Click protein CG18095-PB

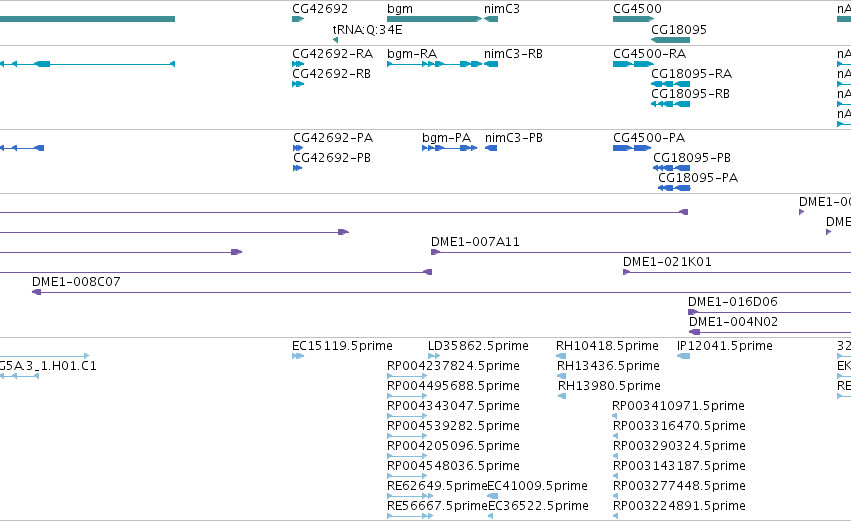(671, 168)
